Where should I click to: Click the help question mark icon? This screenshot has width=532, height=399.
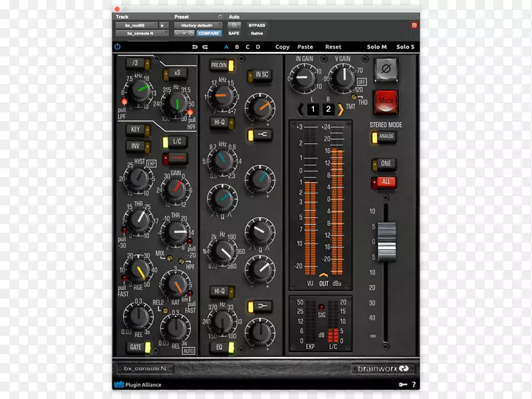414,384
